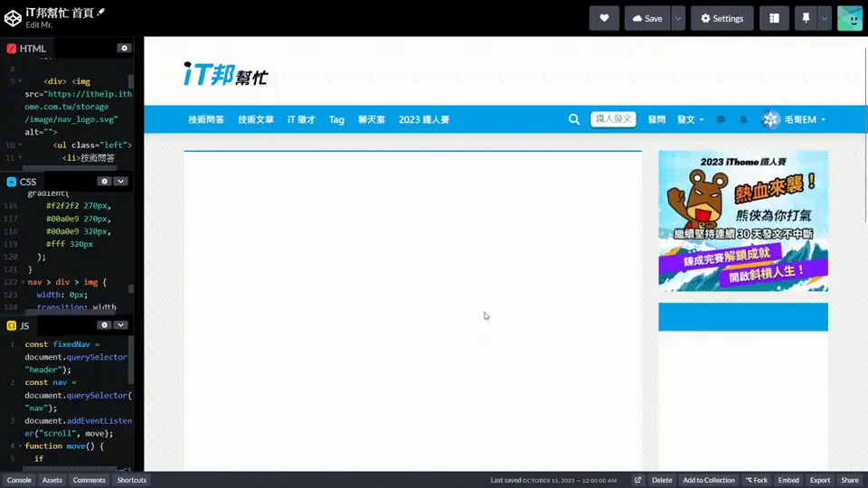Open messages chat bubble icon
Screen dimensions: 868x488
[x=721, y=119]
